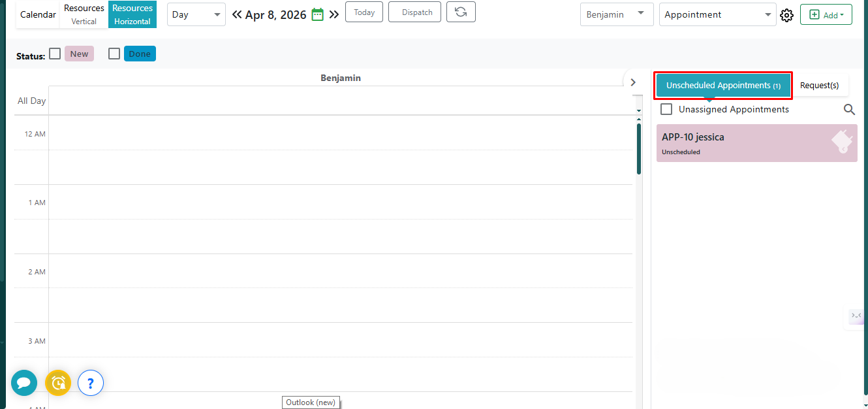Go to previous day with double-left arrows
Screen dimensions: 868x409
pos(237,14)
